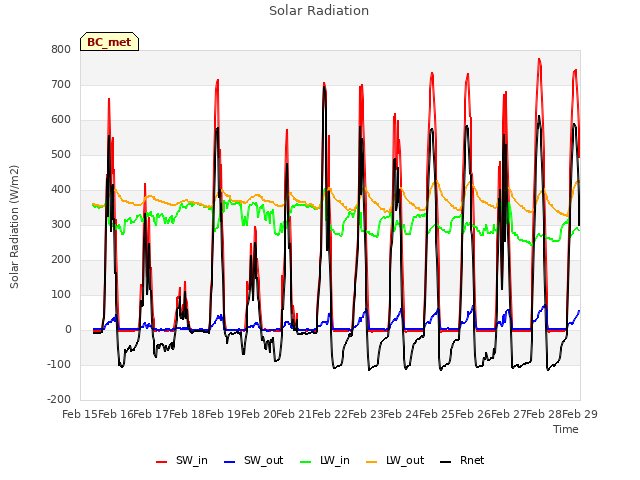Image resolution: width=640 pixels, height=480 pixels.
Task: Click the Feb 15 x-axis tick label
Action: pyautogui.click(x=80, y=414)
